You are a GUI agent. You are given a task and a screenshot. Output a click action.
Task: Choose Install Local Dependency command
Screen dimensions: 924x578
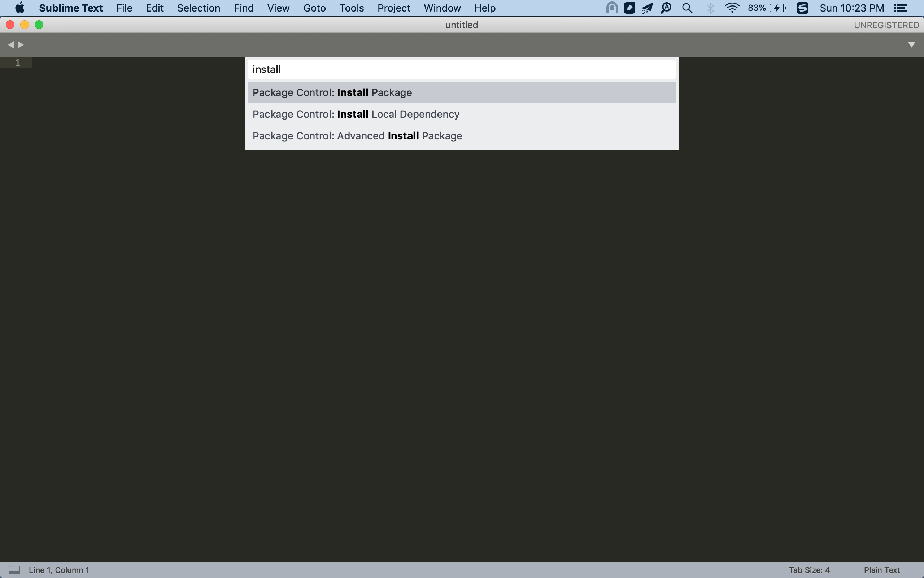462,114
